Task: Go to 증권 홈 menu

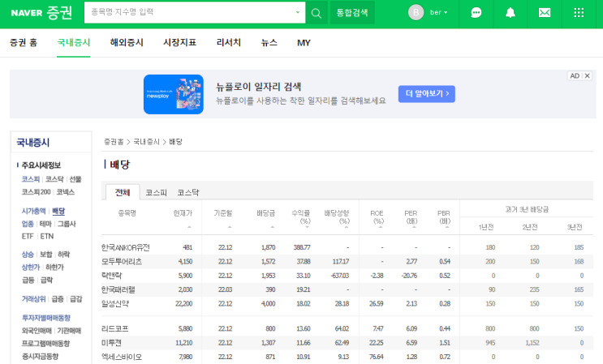Action: pyautogui.click(x=24, y=43)
